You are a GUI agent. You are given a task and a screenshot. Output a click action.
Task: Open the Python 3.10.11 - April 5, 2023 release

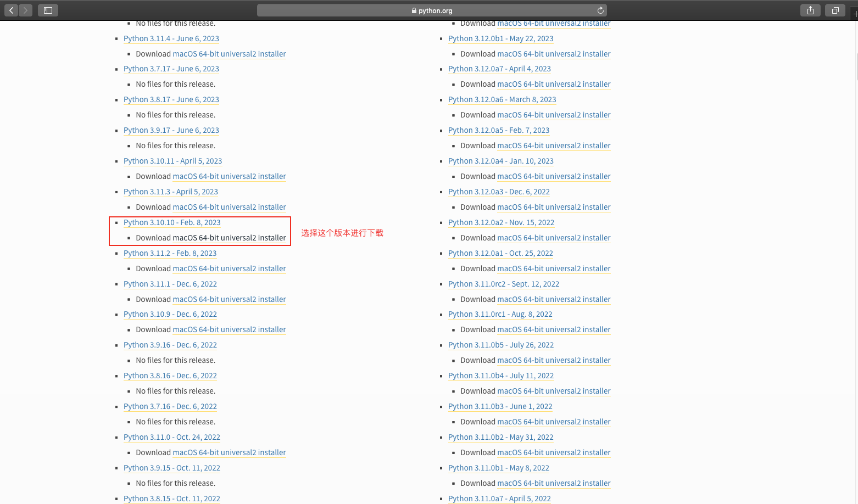[x=173, y=161]
